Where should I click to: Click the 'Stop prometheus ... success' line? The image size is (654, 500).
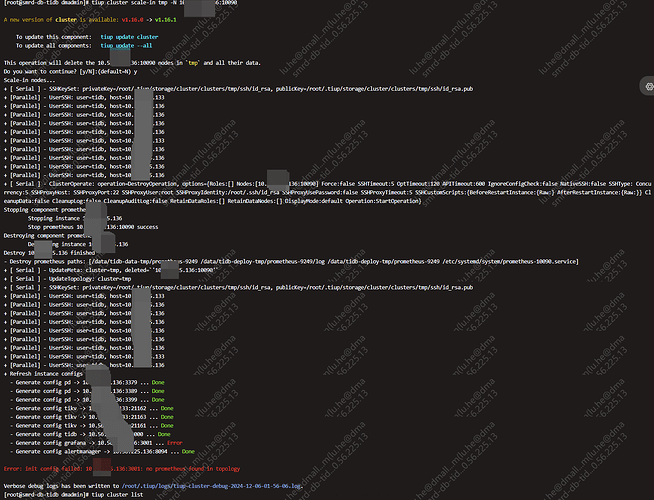[x=93, y=227]
